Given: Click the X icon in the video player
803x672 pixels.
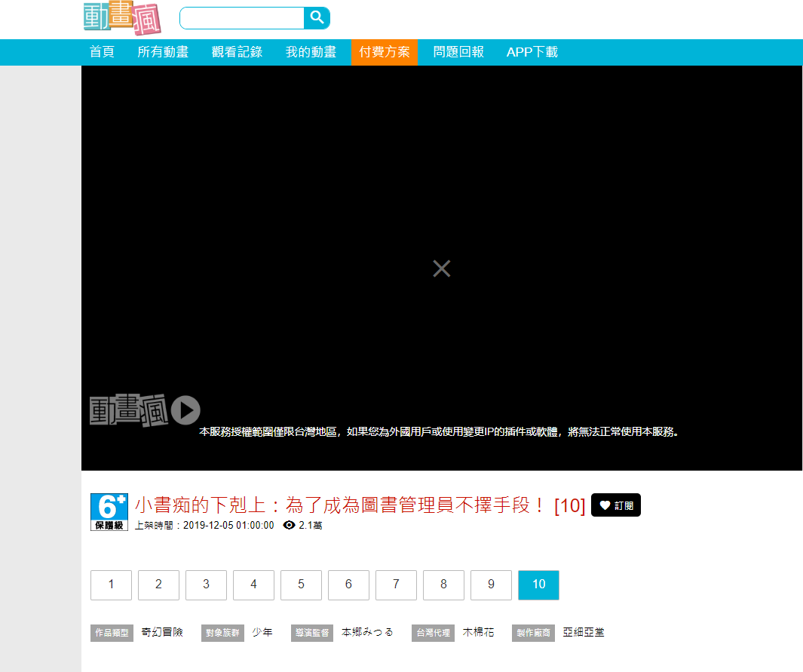Looking at the screenshot, I should 441,268.
